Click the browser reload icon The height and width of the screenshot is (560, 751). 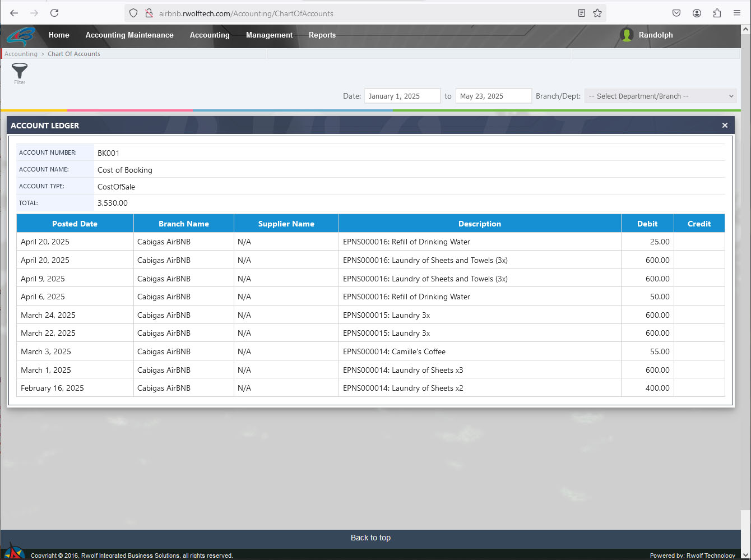[x=54, y=13]
